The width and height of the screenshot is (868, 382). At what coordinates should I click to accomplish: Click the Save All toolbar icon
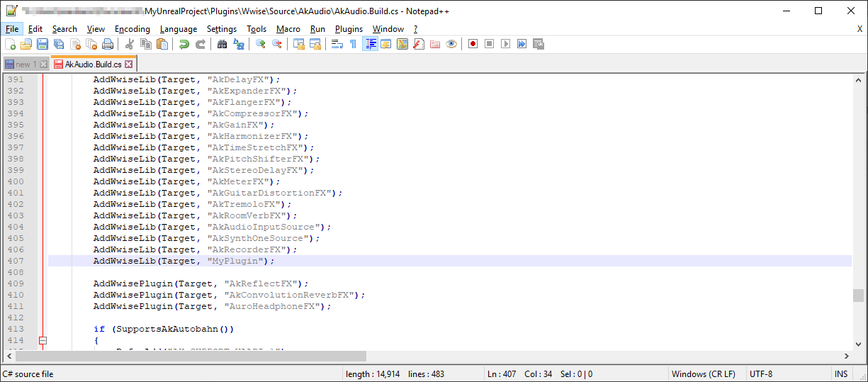[59, 44]
